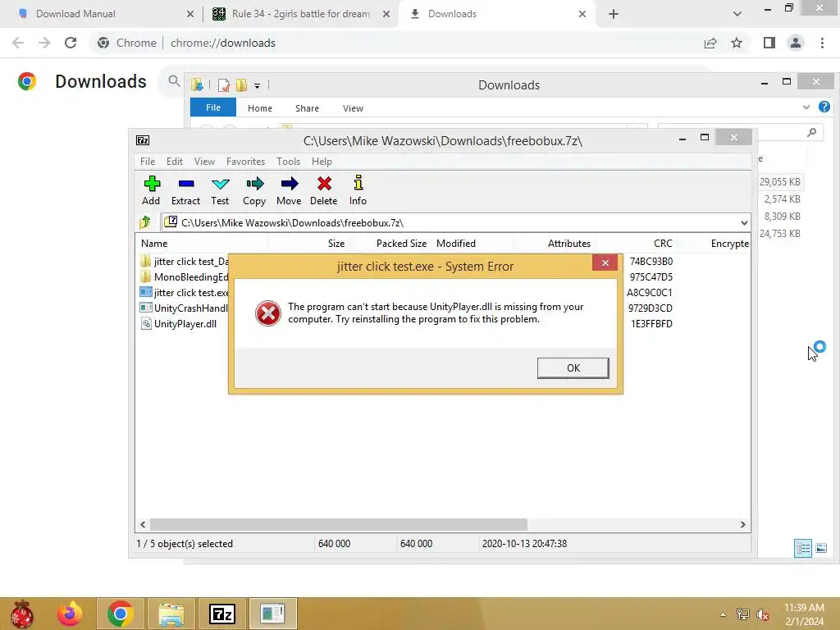Open the Chrome three-dot menu
This screenshot has width=840, height=630.
click(x=822, y=43)
